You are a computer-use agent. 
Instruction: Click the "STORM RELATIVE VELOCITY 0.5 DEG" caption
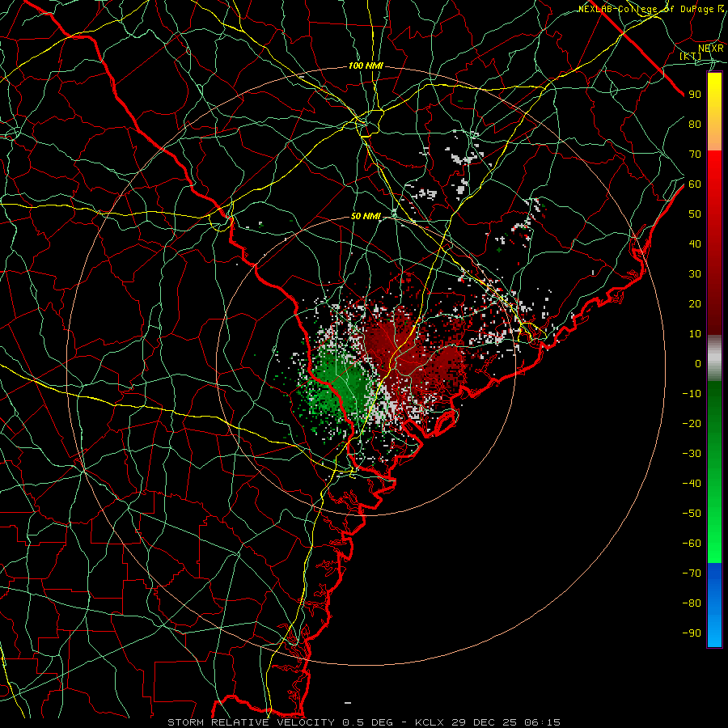pyautogui.click(x=280, y=722)
